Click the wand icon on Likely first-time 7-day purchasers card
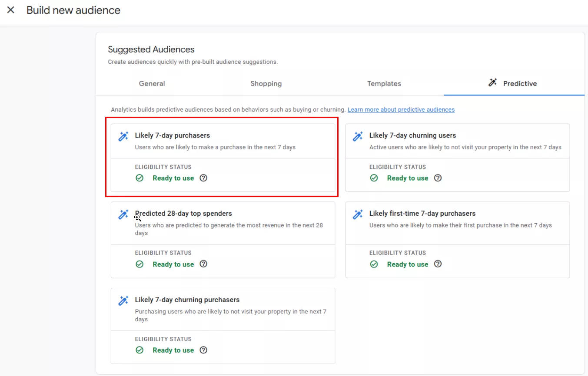The image size is (588, 376). [x=358, y=214]
